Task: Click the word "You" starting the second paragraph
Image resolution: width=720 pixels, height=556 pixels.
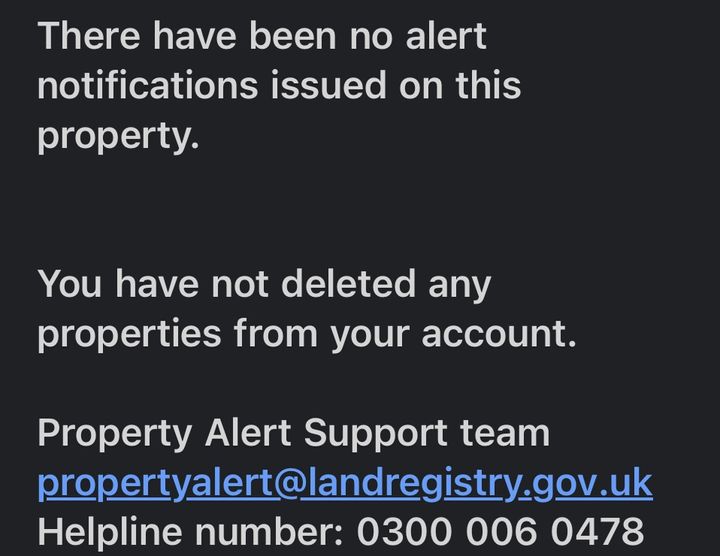Action: pos(70,284)
